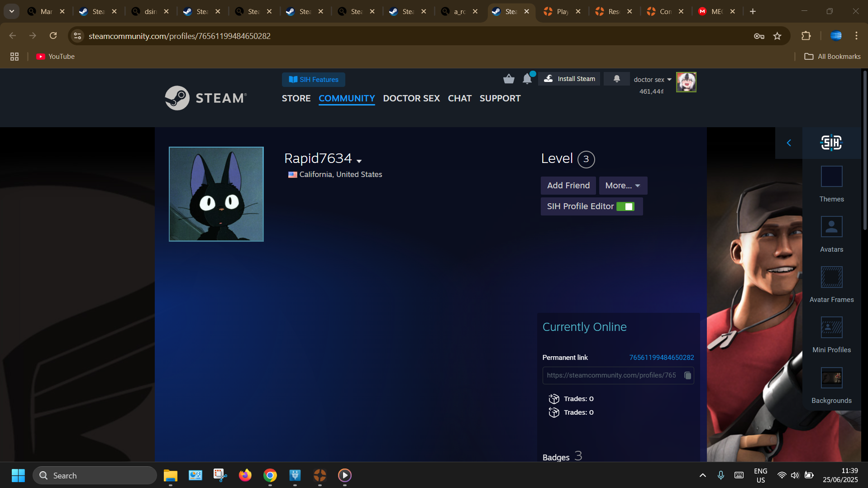Open Avatar Frames in SIH panel
This screenshot has height=488, width=868.
(x=831, y=284)
